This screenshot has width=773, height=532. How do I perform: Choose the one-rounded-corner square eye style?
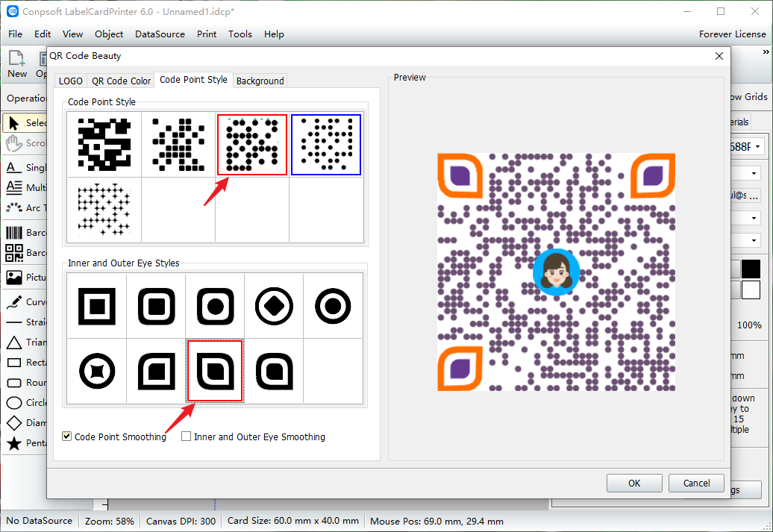[x=156, y=371]
